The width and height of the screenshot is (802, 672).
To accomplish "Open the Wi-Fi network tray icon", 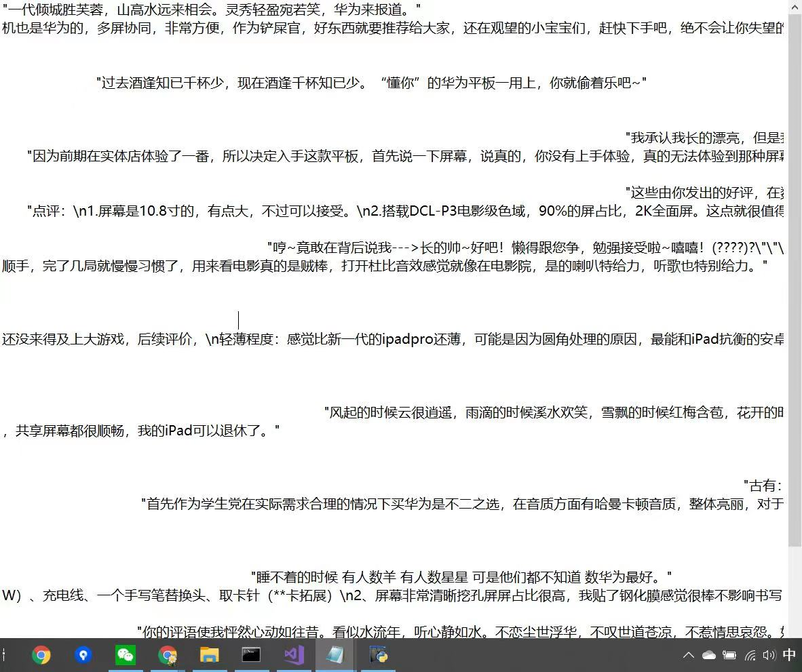I will (750, 655).
